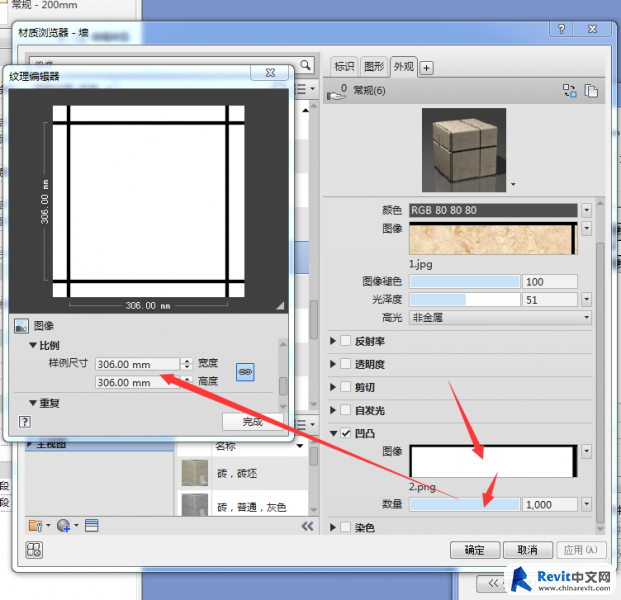Click the replace asset icon
The height and width of the screenshot is (600, 621).
(570, 90)
